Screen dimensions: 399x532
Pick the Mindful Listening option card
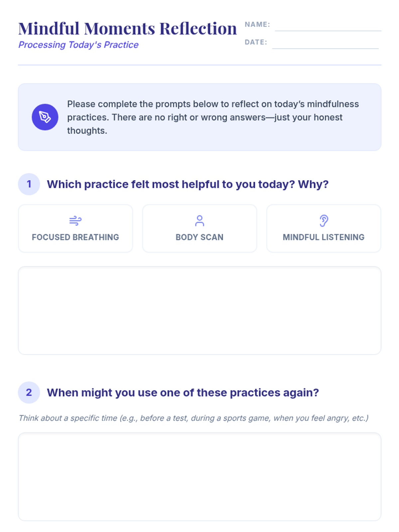324,228
